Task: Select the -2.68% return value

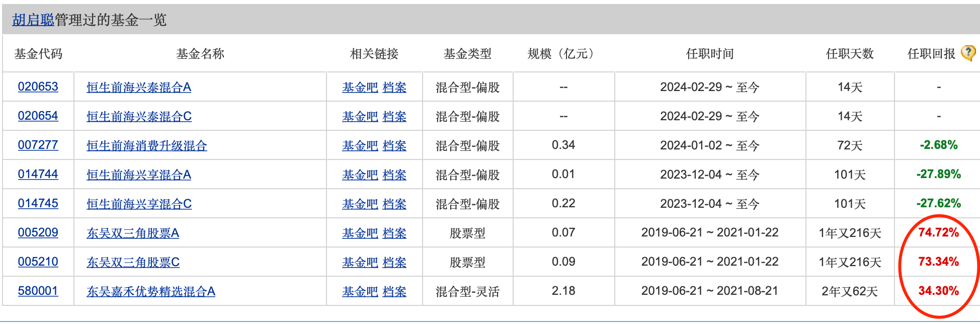Action: point(939,145)
